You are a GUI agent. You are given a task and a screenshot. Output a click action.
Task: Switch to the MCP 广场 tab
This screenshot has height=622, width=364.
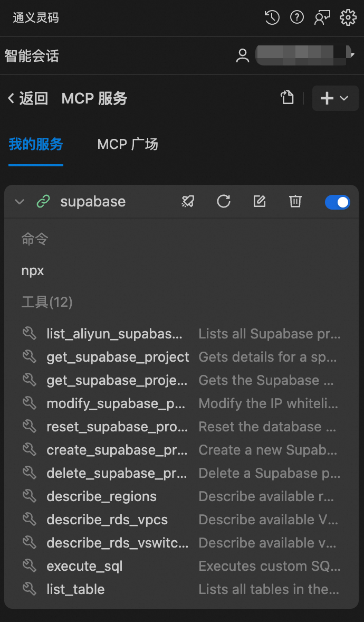pos(128,144)
